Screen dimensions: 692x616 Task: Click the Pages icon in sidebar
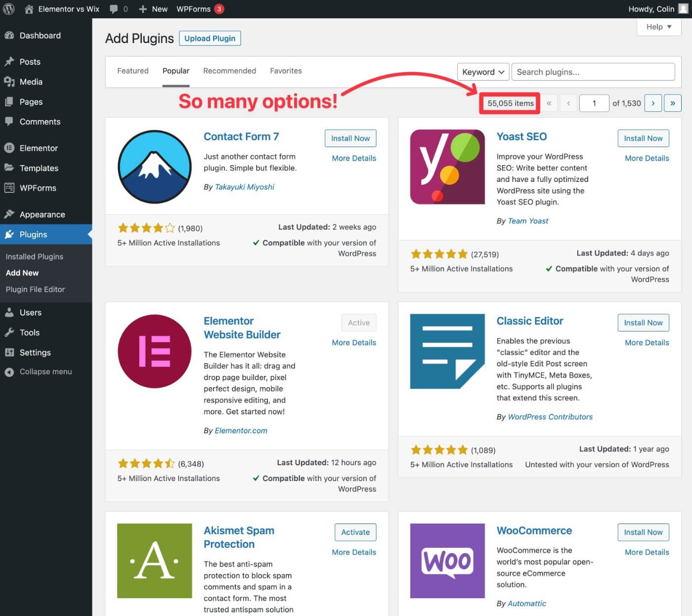[x=9, y=102]
